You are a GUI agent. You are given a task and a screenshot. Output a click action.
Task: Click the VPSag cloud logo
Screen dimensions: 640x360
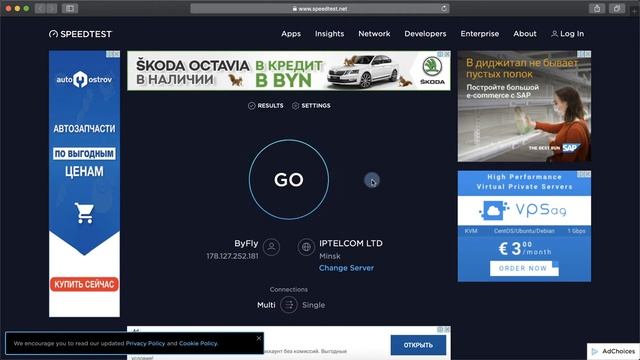tap(494, 210)
